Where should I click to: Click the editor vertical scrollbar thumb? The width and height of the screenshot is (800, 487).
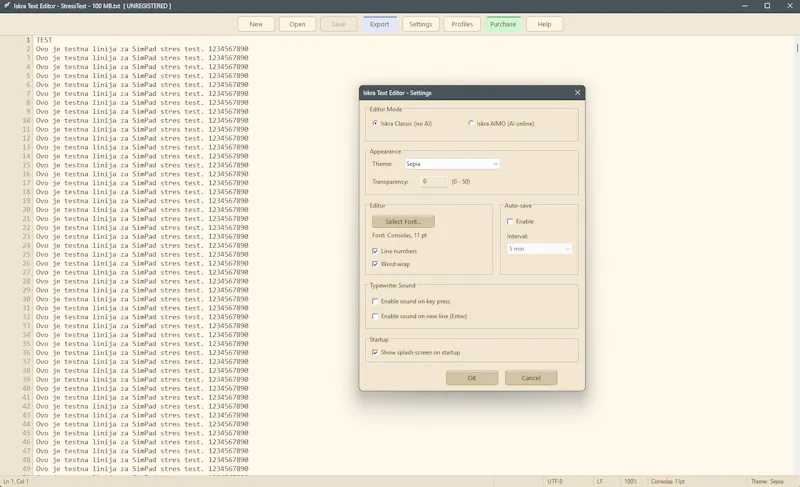(797, 47)
